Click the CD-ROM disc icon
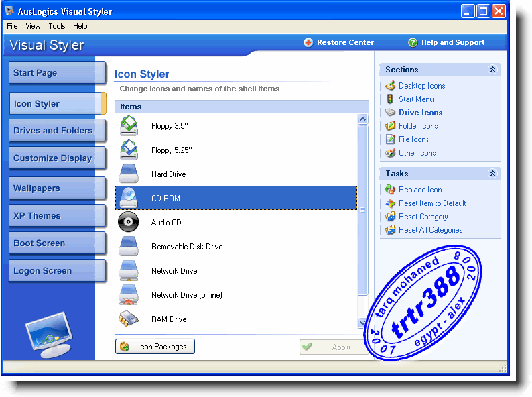 click(x=129, y=198)
